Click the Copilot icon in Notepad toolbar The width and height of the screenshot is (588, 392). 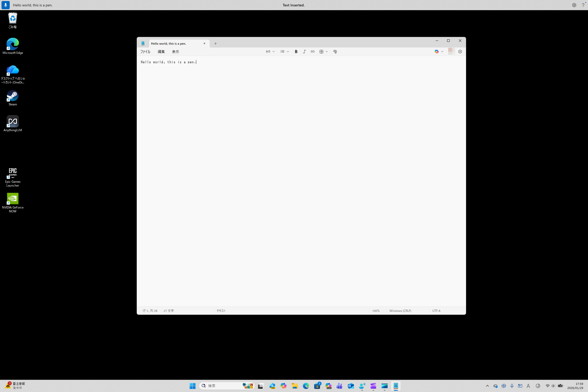tap(437, 52)
